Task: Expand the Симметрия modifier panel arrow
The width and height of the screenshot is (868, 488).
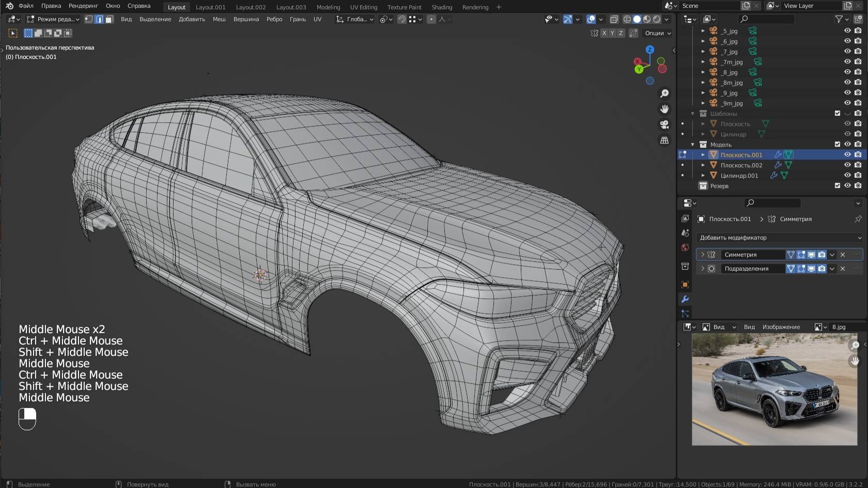Action: pos(703,254)
